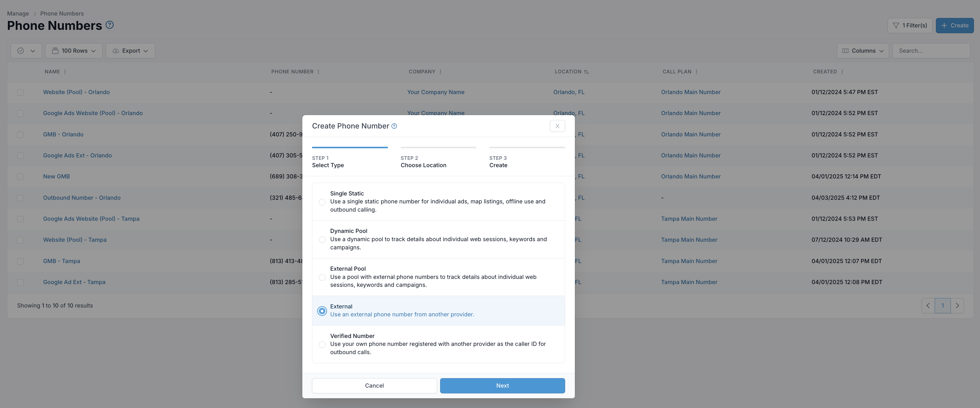This screenshot has width=980, height=408.
Task: Close the Create Phone Number dialog
Action: coord(557,126)
